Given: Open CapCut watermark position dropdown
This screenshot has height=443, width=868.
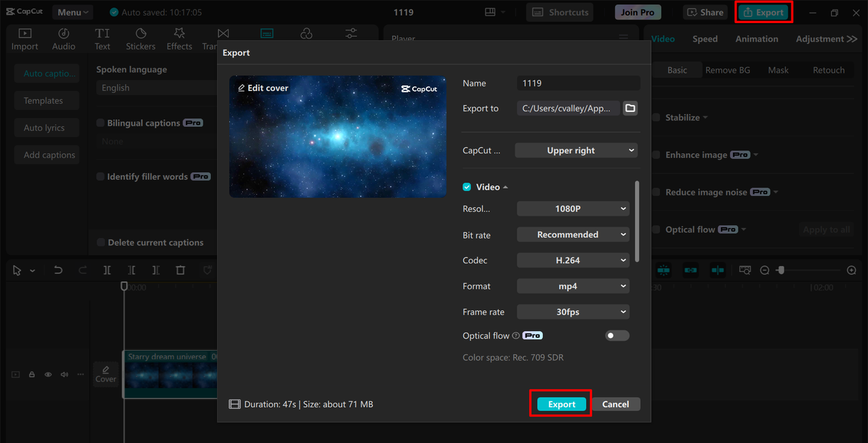Looking at the screenshot, I should pyautogui.click(x=577, y=151).
